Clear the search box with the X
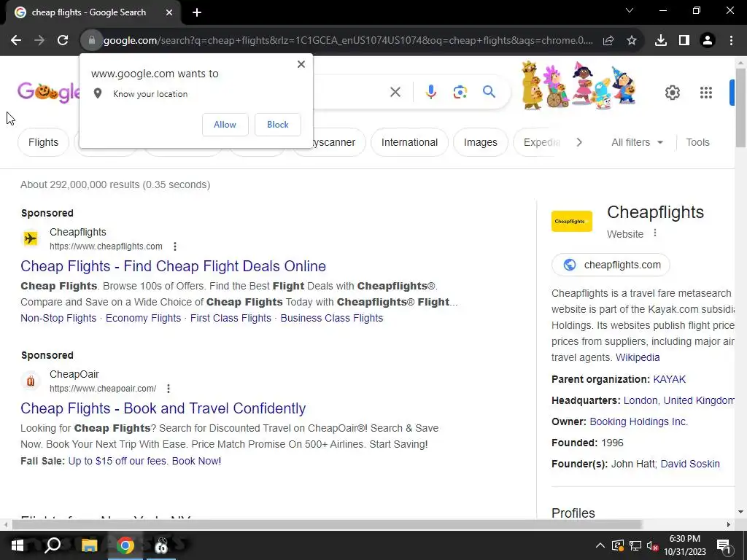 [x=395, y=92]
